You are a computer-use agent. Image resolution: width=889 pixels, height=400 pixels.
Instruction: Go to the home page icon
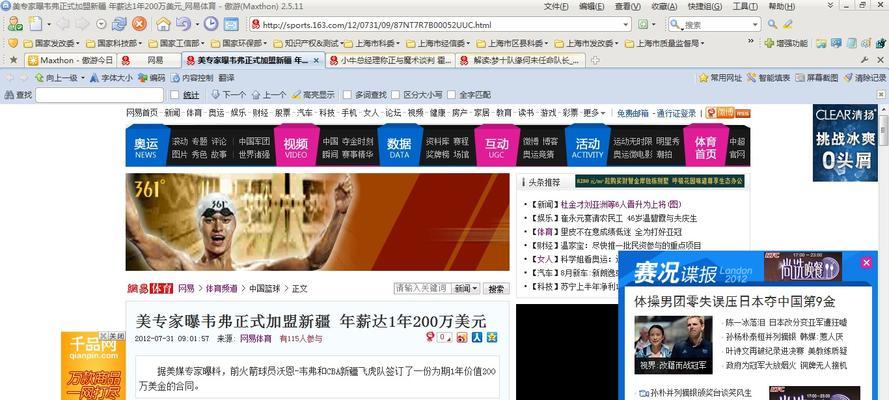click(x=163, y=24)
